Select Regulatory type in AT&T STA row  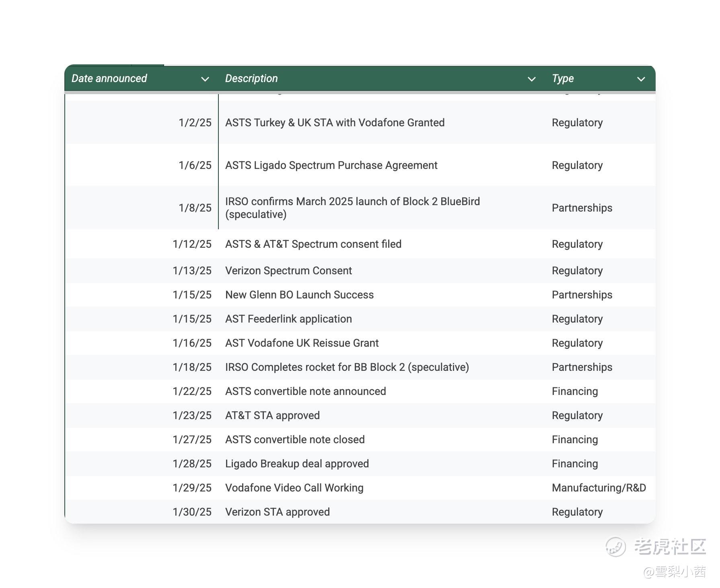click(577, 415)
